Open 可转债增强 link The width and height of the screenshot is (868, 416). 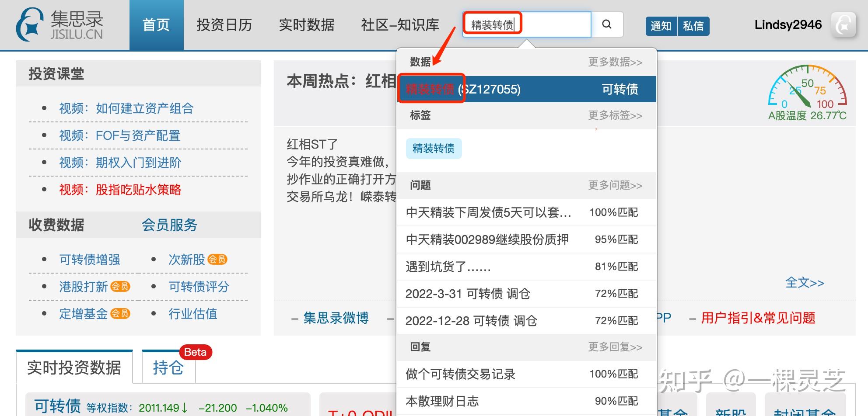point(90,260)
